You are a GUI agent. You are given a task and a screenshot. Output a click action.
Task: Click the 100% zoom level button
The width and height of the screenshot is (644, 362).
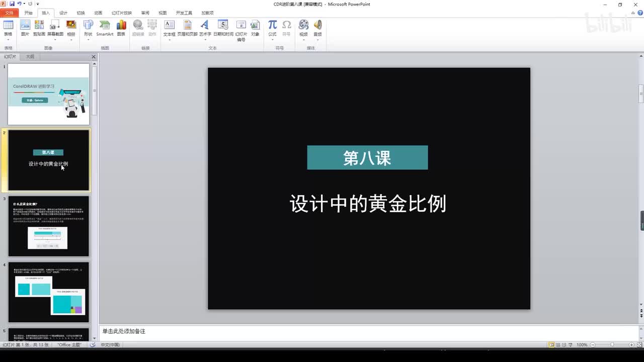(582, 345)
